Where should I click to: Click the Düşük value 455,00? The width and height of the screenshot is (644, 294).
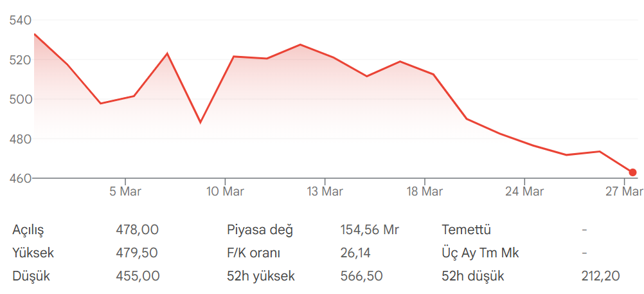pyautogui.click(x=137, y=277)
